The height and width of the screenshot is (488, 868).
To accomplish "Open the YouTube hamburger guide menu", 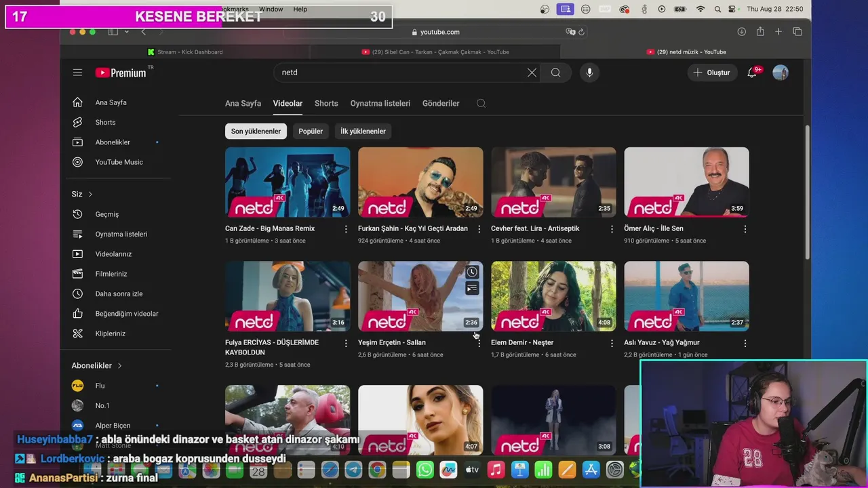I will click(78, 73).
